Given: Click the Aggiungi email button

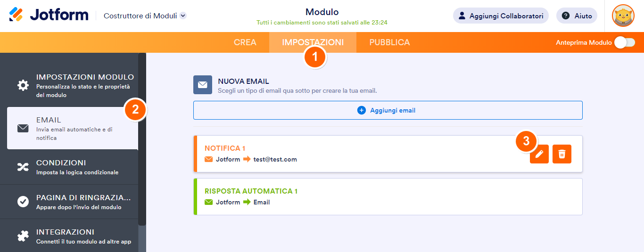Looking at the screenshot, I should coord(388,110).
